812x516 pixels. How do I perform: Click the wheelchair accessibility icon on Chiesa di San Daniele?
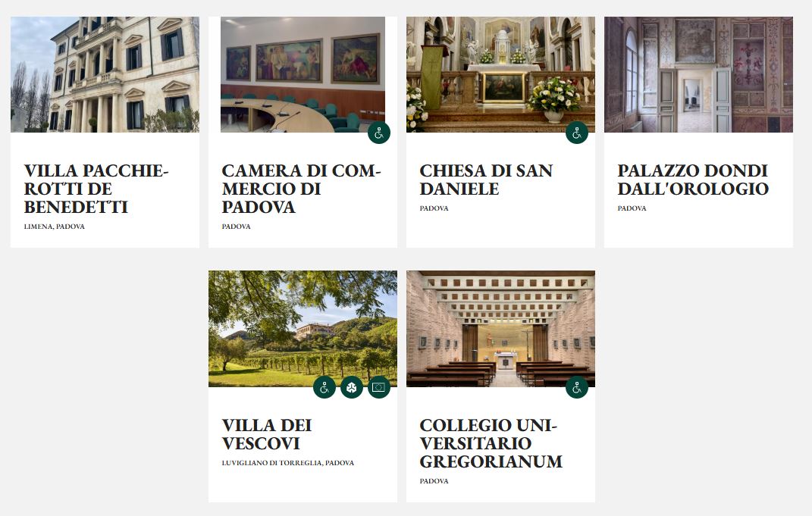pos(577,133)
